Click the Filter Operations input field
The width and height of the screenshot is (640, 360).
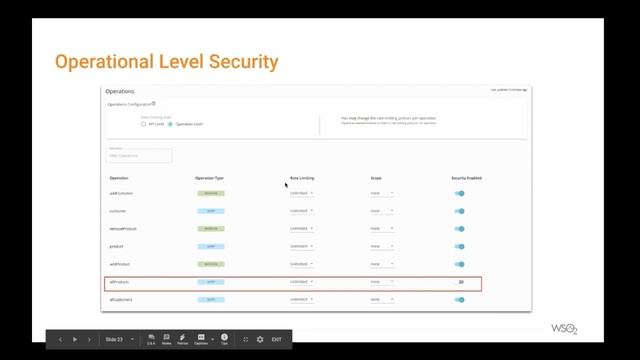(x=139, y=156)
